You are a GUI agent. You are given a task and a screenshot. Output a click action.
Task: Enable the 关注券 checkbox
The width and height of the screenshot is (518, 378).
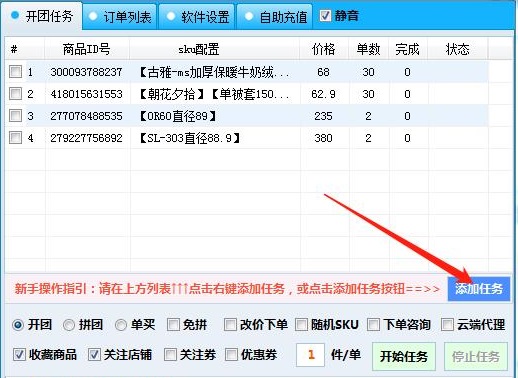coord(170,355)
